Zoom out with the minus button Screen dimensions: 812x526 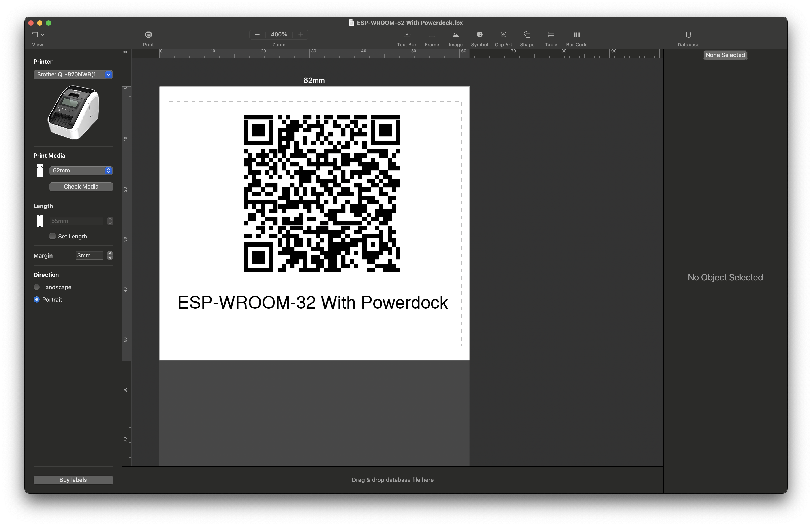(x=258, y=34)
